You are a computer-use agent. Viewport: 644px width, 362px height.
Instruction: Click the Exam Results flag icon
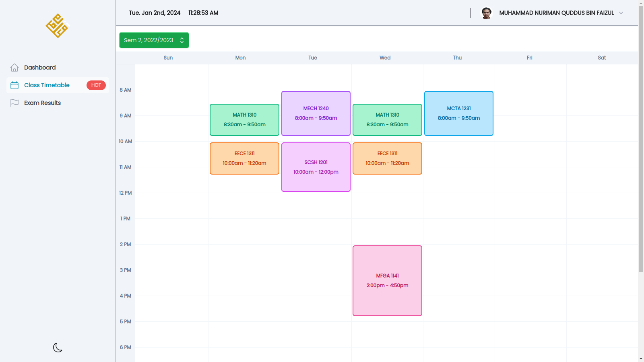coord(14,103)
